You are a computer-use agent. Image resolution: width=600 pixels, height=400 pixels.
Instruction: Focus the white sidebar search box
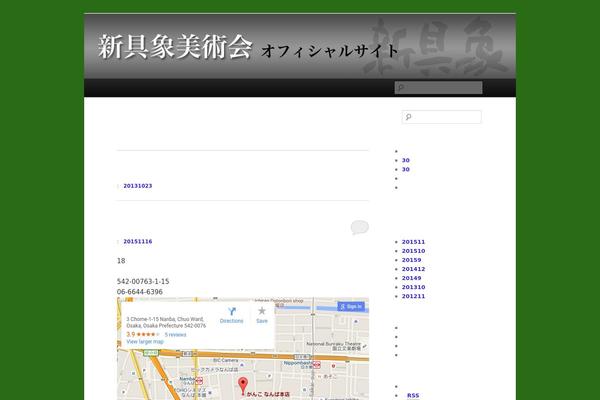coord(442,117)
